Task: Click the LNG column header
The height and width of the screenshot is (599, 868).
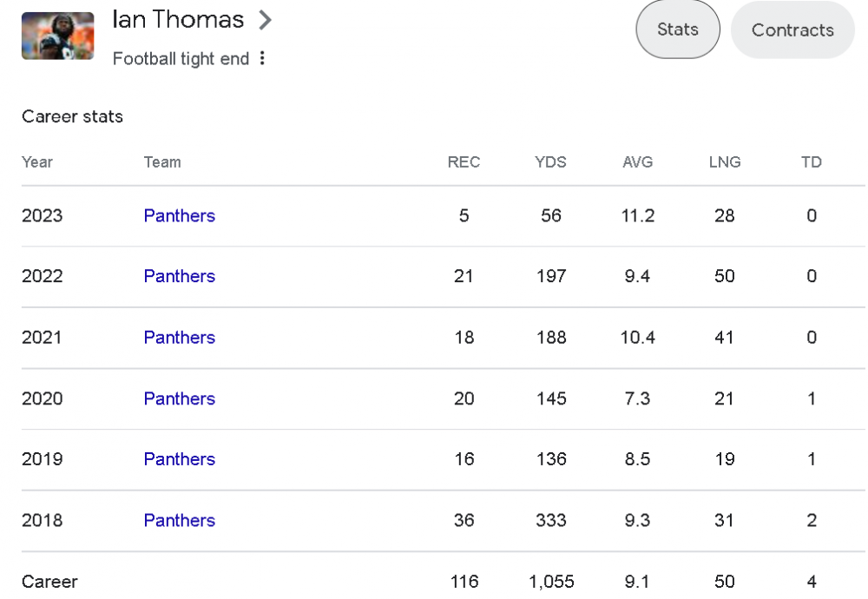Action: [725, 161]
